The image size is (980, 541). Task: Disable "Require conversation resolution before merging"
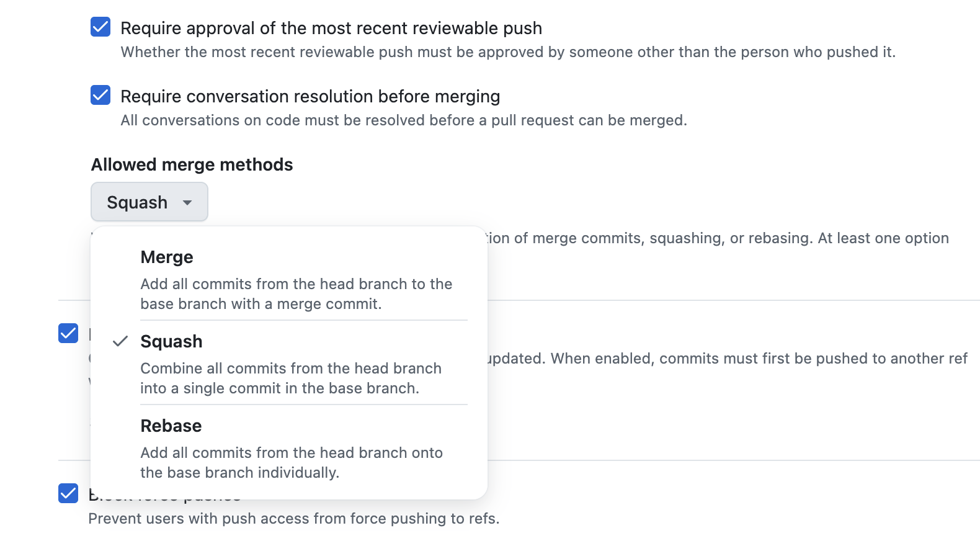coord(100,96)
